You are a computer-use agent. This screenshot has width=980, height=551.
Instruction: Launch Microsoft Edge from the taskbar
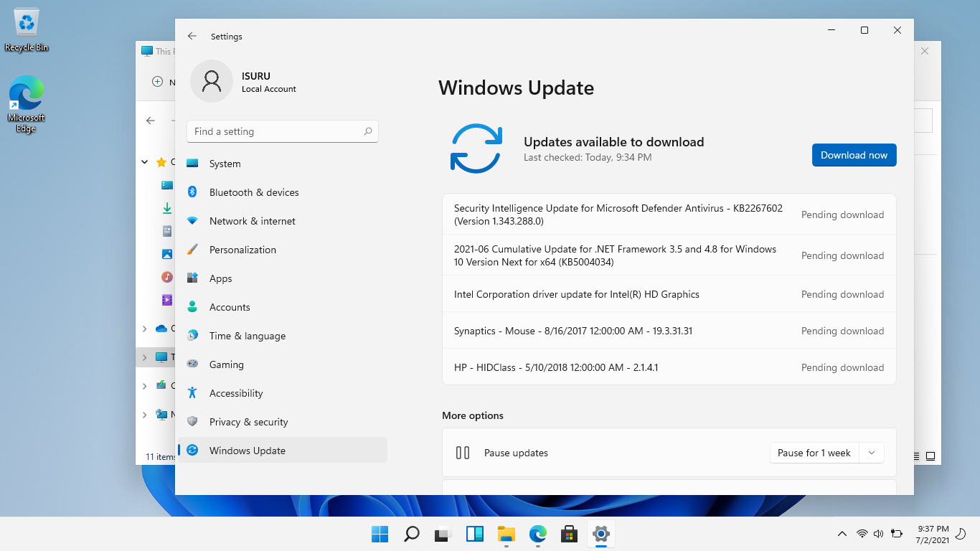tap(537, 534)
